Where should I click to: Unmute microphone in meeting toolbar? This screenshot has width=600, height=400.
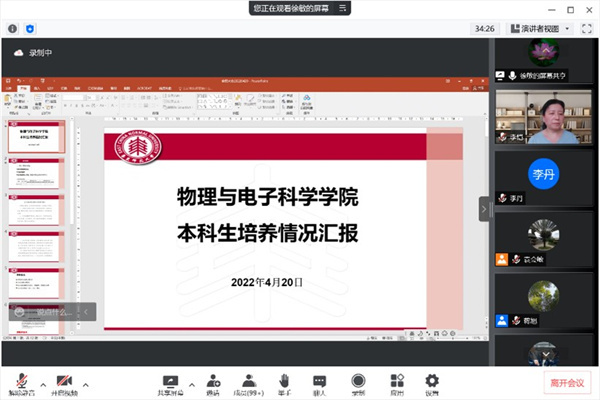19,382
